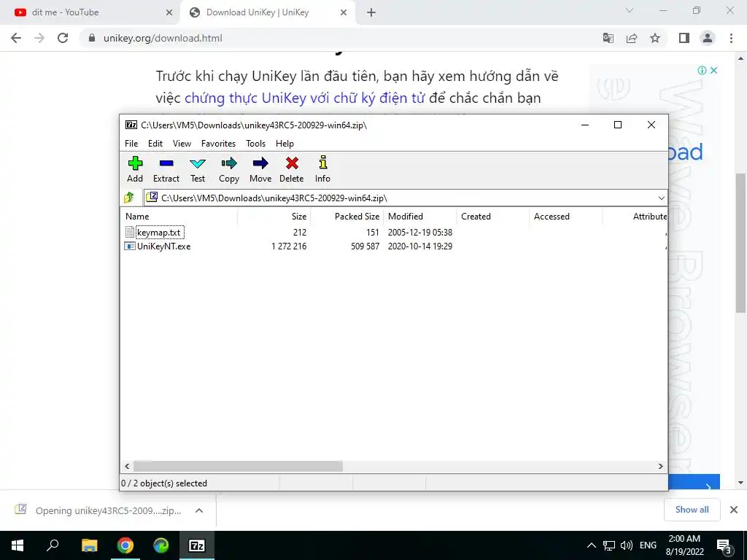Image resolution: width=747 pixels, height=560 pixels.
Task: Open the Favorites menu
Action: [218, 144]
